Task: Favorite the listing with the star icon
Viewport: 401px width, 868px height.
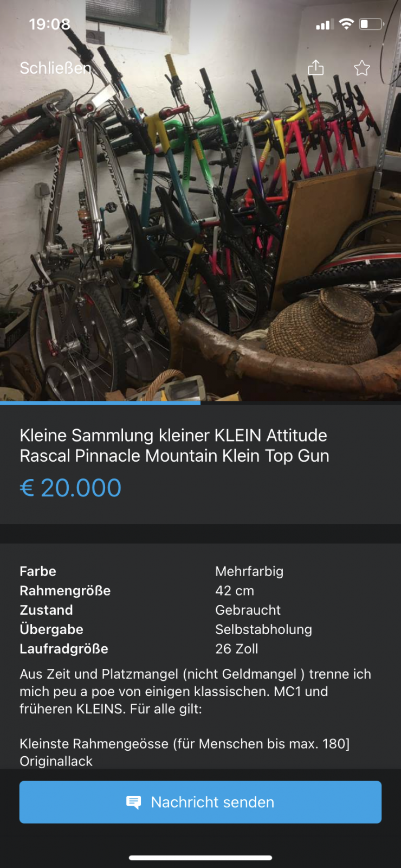Action: (x=361, y=68)
